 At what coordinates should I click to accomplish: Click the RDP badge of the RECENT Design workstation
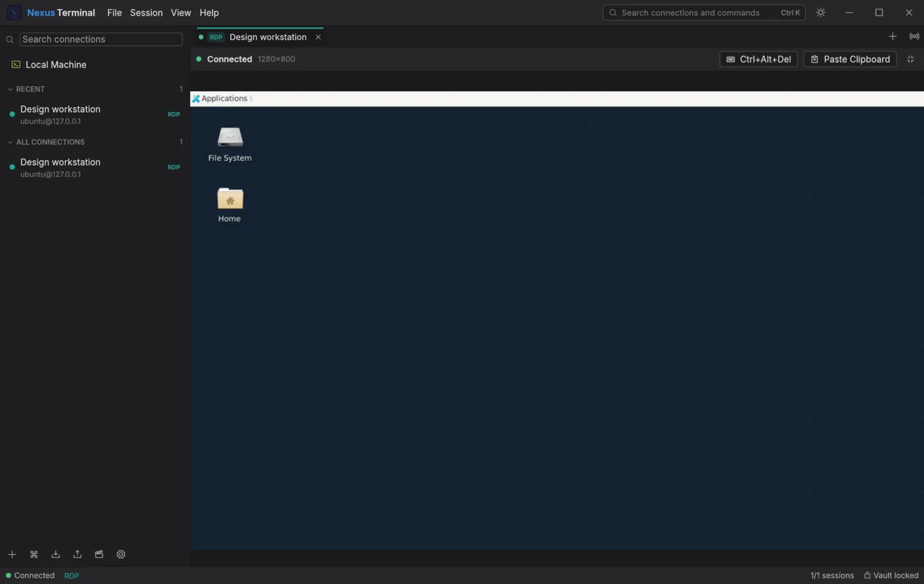[x=174, y=115]
